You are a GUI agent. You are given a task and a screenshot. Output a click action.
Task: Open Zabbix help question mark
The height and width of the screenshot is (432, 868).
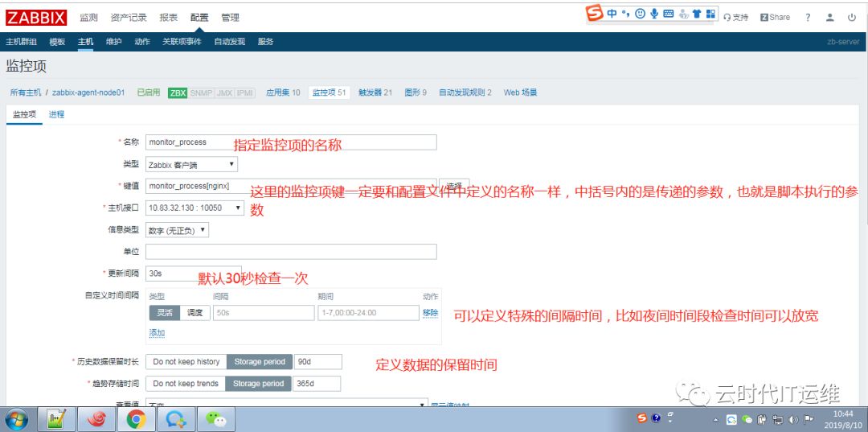coord(808,17)
